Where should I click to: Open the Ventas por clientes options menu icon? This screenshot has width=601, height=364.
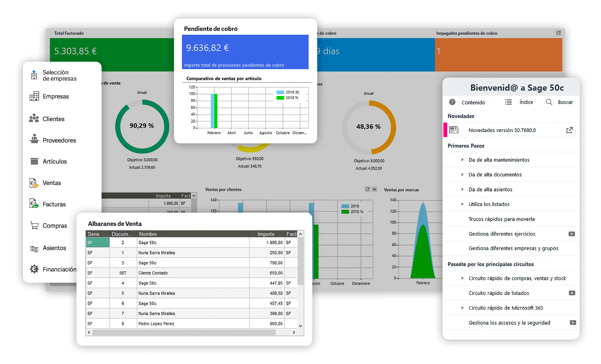(x=374, y=189)
